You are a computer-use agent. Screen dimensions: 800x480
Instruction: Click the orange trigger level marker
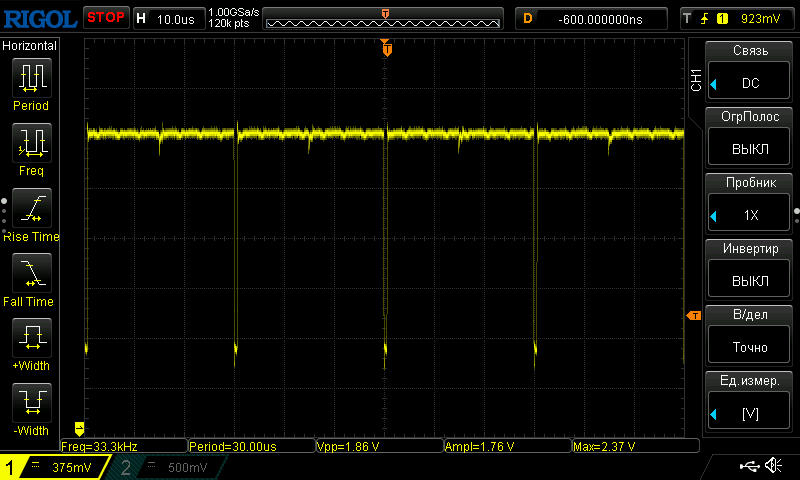pos(693,317)
